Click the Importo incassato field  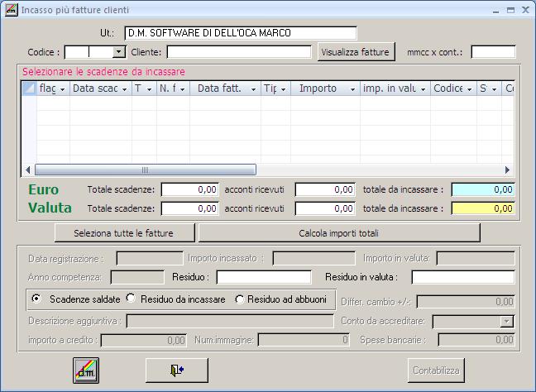pyautogui.click(x=313, y=258)
